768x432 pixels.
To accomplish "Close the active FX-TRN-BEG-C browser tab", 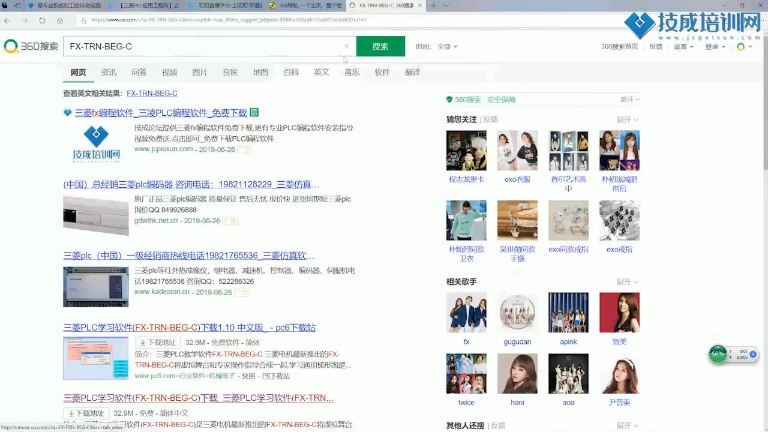I will [420, 5].
